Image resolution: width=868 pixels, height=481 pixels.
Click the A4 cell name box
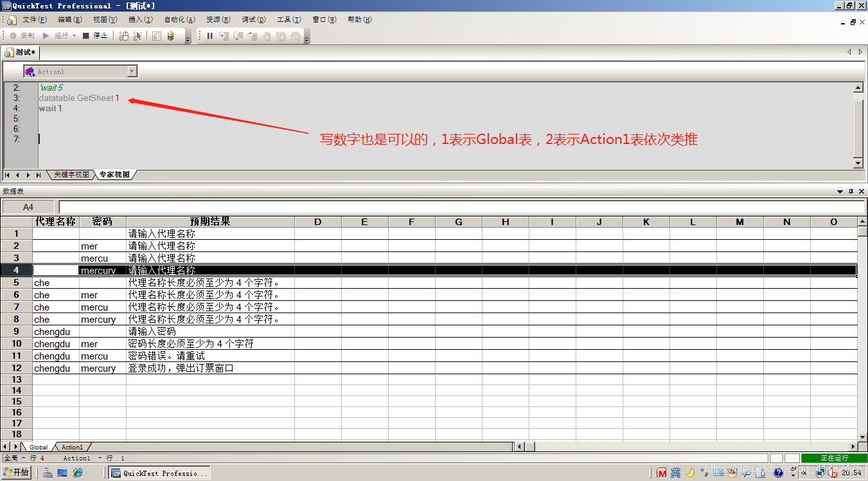pyautogui.click(x=28, y=207)
